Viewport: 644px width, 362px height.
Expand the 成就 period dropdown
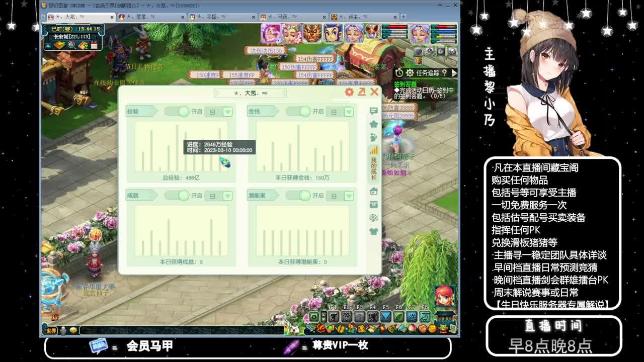pyautogui.click(x=227, y=196)
